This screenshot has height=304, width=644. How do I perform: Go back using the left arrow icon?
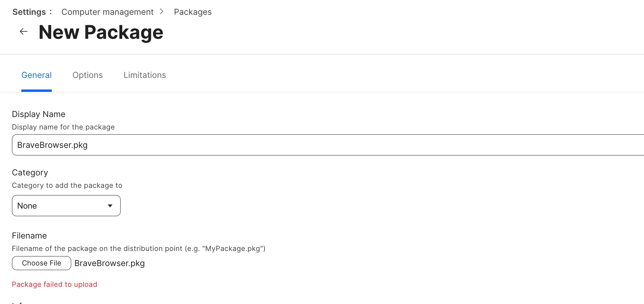[x=24, y=31]
